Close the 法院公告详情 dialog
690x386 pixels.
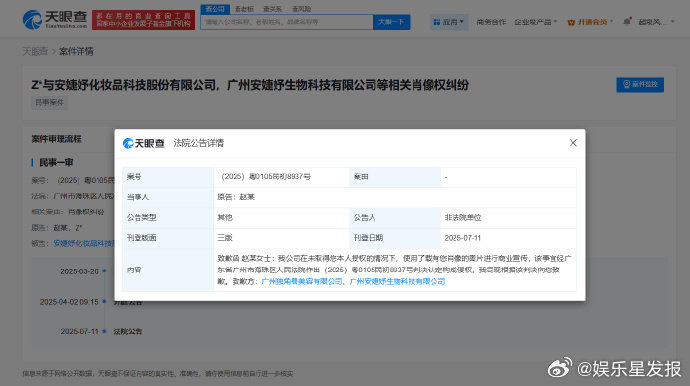[x=573, y=143]
